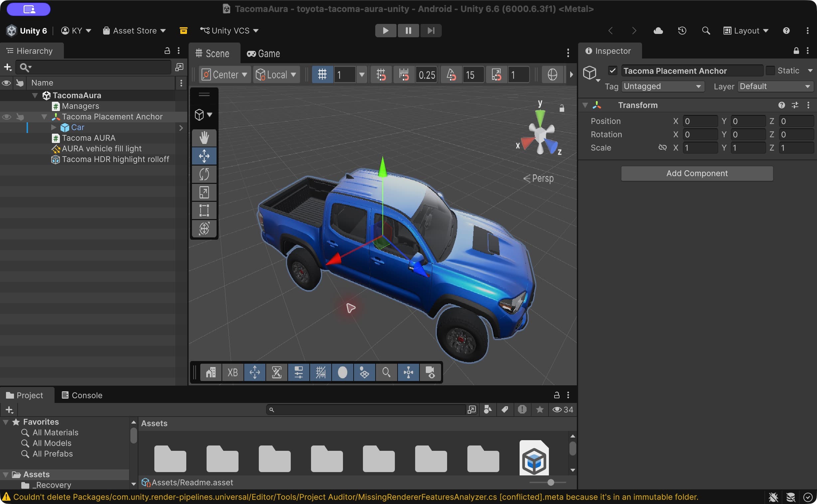
Task: Open the Tag Untagged dropdown
Action: pyautogui.click(x=663, y=86)
